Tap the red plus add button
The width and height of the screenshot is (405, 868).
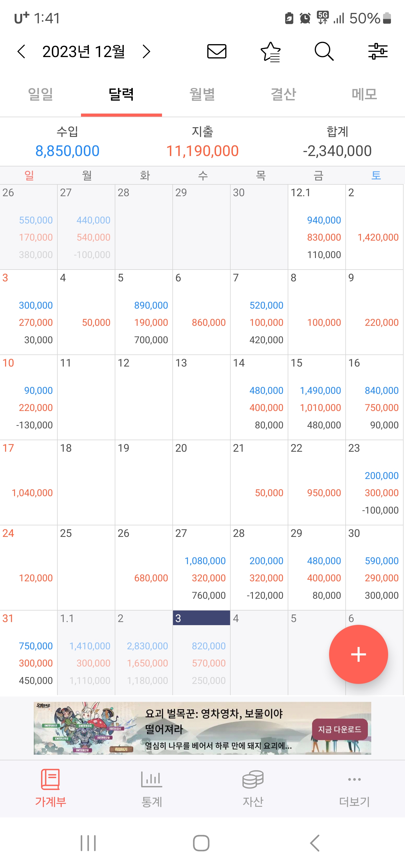click(x=358, y=654)
